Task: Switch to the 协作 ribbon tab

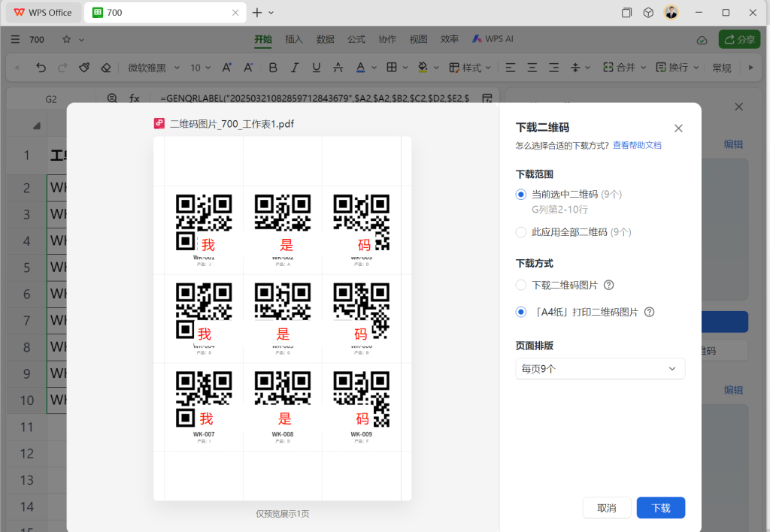Action: [387, 39]
